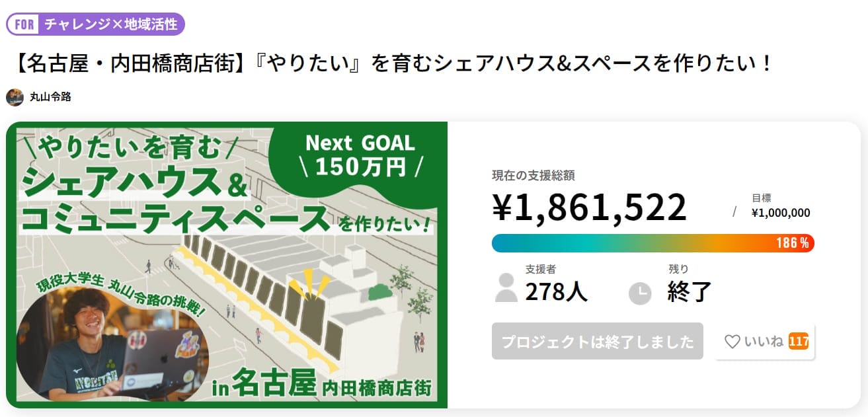
Task: Click the 終了 remaining time text
Action: pos(690,291)
